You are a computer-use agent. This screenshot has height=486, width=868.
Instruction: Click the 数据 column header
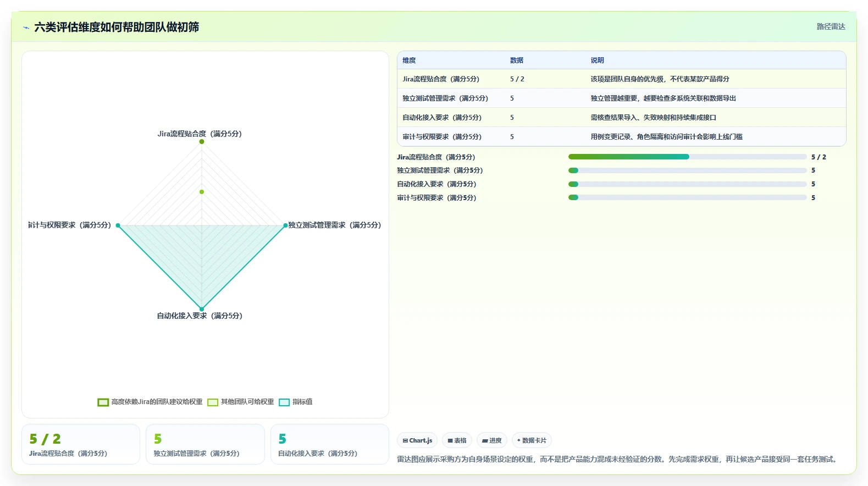coord(517,60)
